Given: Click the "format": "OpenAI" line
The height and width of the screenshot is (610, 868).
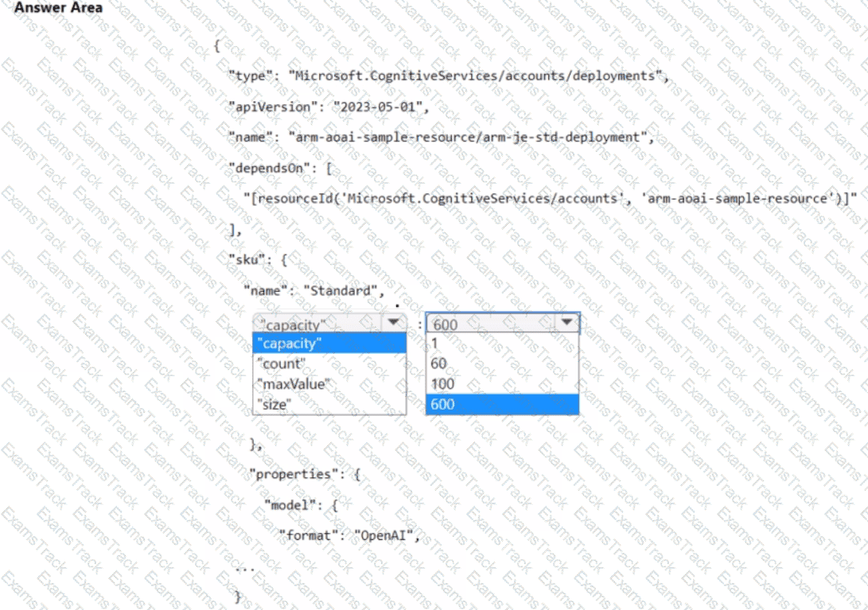Looking at the screenshot, I should (349, 535).
